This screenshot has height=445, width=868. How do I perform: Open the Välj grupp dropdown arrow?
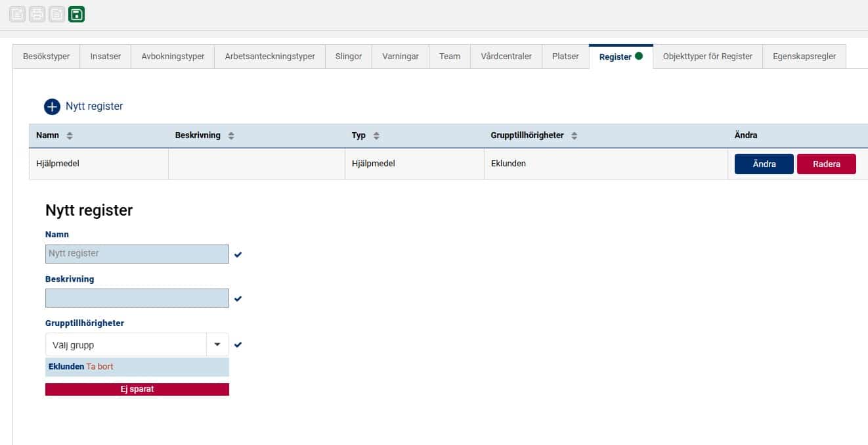point(217,345)
